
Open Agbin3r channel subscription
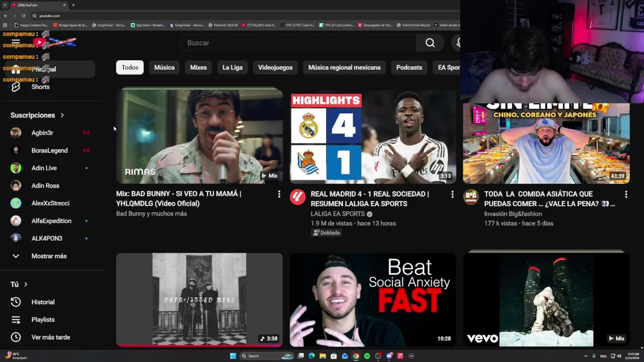coord(51,133)
